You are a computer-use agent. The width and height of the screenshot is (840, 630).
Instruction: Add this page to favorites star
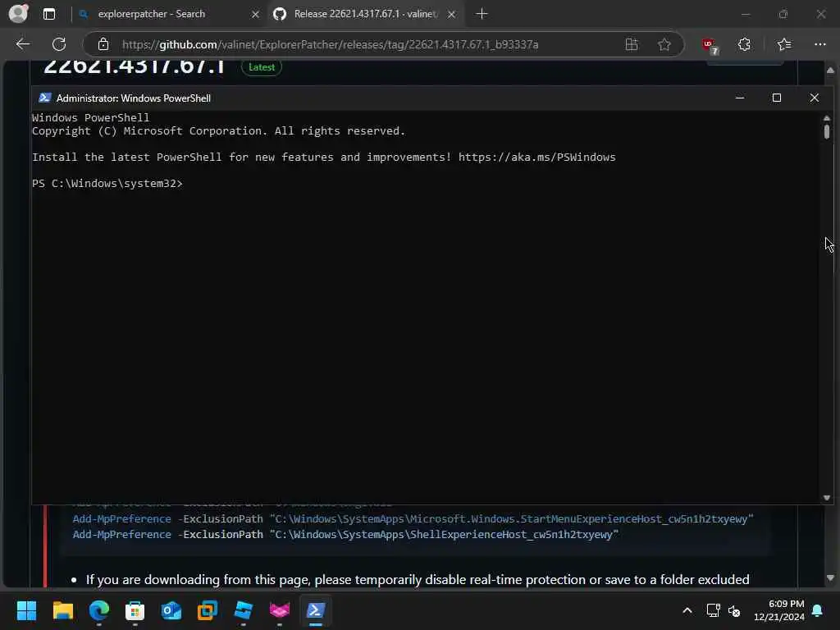point(664,44)
